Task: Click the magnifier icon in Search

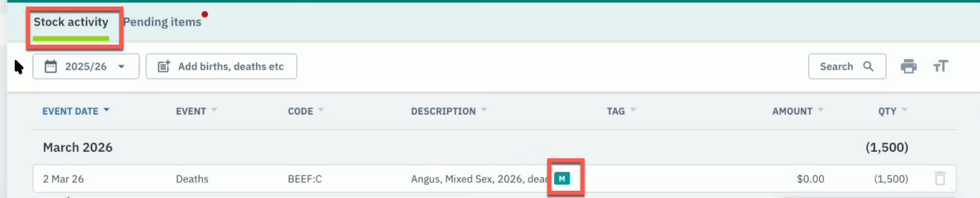Action: point(868,66)
